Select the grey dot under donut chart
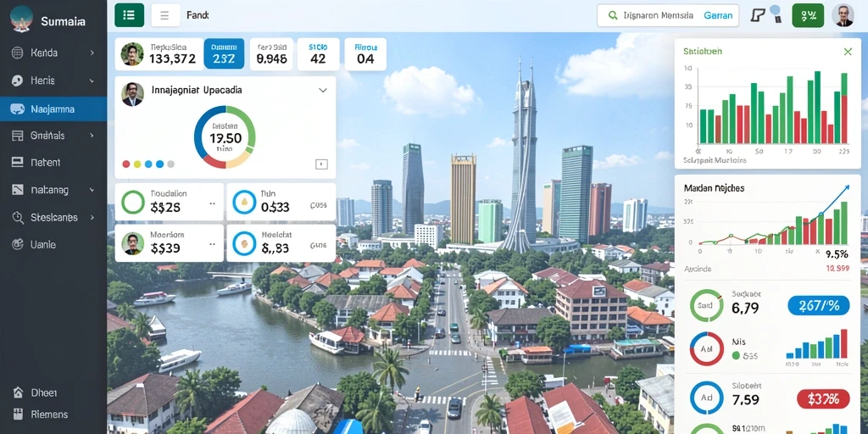 pos(171,164)
